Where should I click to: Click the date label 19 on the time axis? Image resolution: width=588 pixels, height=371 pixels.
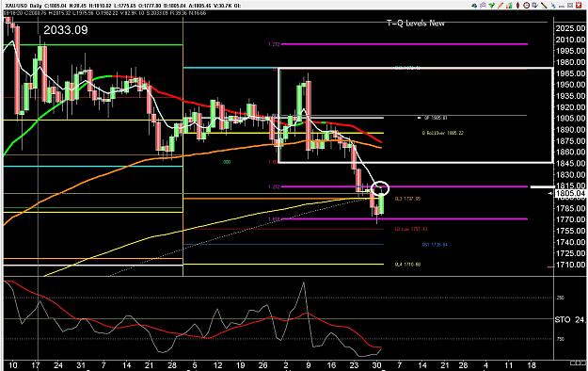240,365
